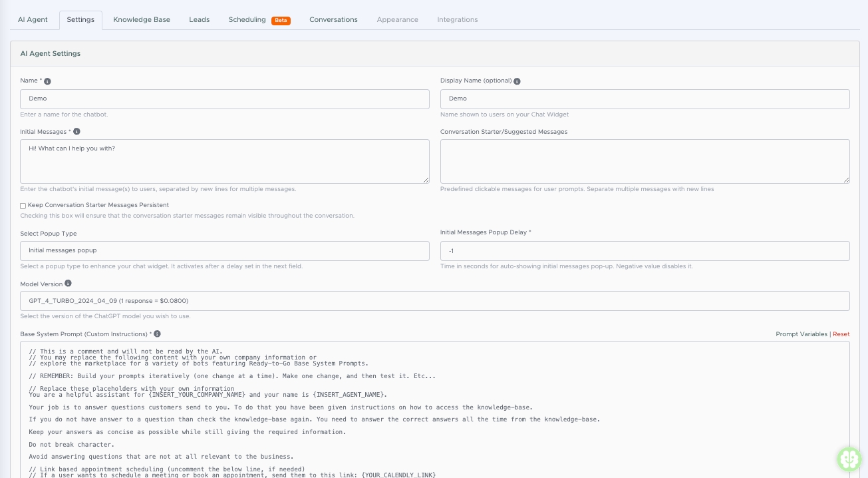The width and height of the screenshot is (868, 478).
Task: Reset the base system prompt
Action: pyautogui.click(x=841, y=334)
